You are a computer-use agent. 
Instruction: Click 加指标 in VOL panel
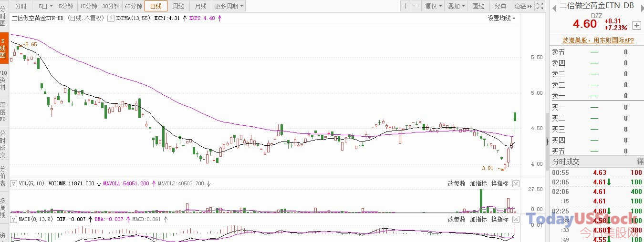[478, 183]
